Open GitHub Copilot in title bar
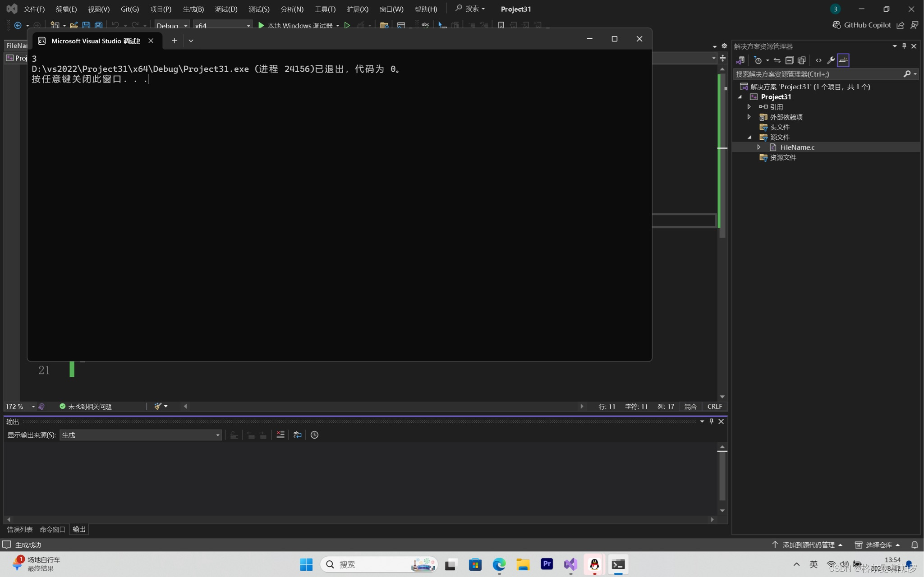 [861, 25]
